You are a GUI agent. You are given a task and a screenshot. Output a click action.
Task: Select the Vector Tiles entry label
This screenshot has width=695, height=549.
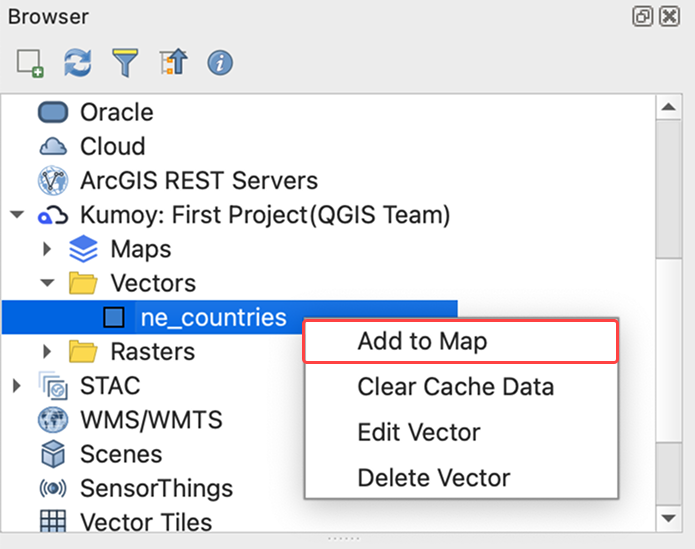(146, 522)
